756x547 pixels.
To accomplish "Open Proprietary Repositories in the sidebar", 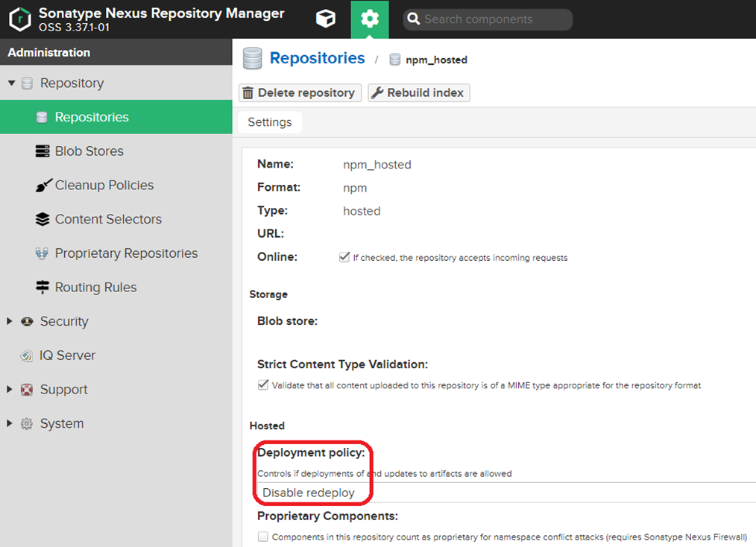I will point(126,253).
